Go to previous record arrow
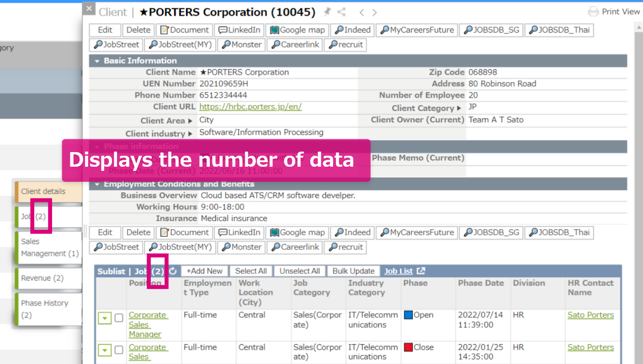The image size is (643, 364). [x=361, y=13]
